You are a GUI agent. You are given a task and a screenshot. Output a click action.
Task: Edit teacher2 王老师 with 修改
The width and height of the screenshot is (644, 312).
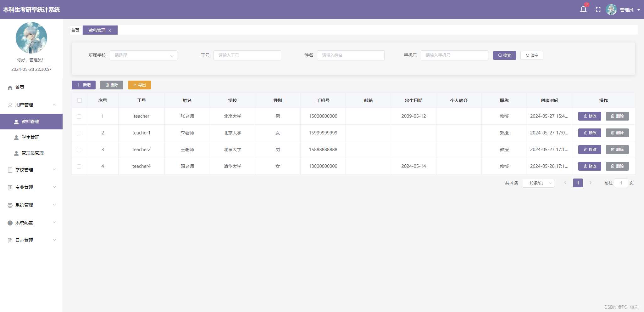tap(590, 150)
